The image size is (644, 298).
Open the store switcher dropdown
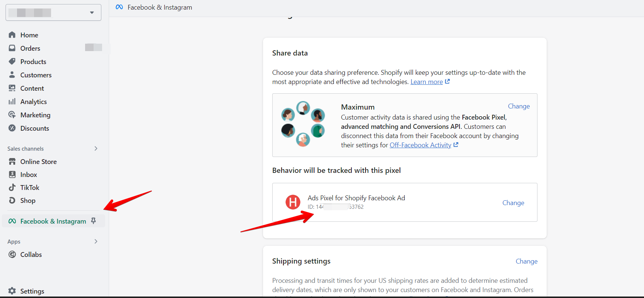[54, 13]
